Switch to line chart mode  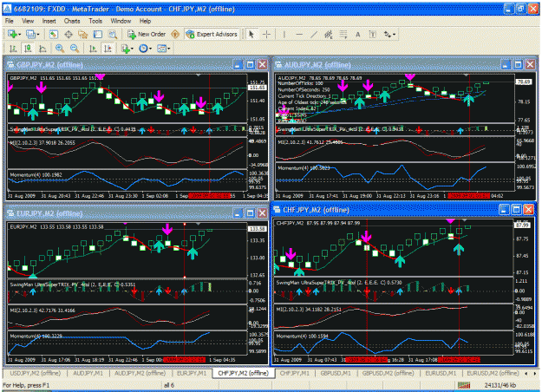tap(42, 49)
